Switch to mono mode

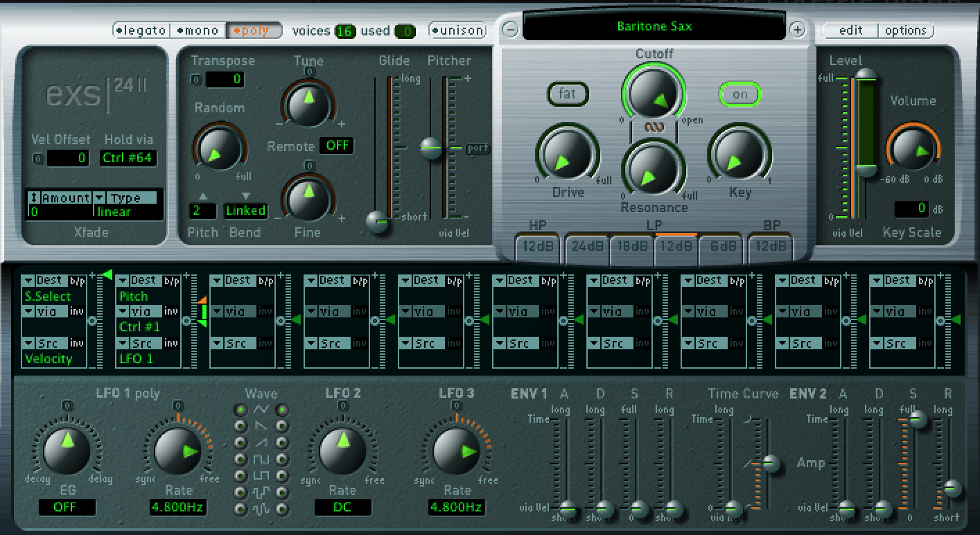click(198, 30)
